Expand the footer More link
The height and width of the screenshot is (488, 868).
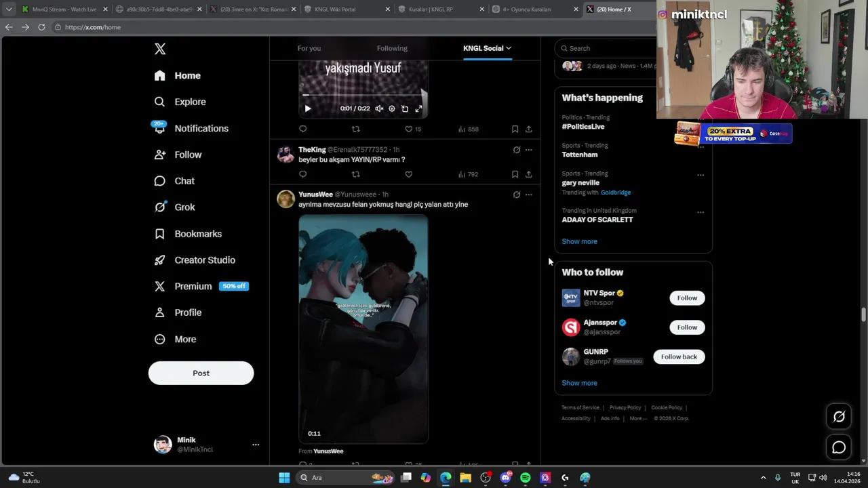click(637, 418)
